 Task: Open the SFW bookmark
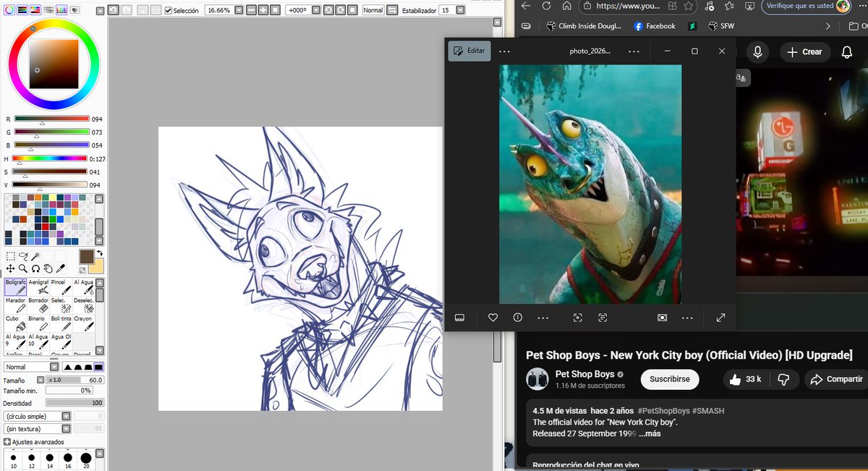(x=721, y=26)
